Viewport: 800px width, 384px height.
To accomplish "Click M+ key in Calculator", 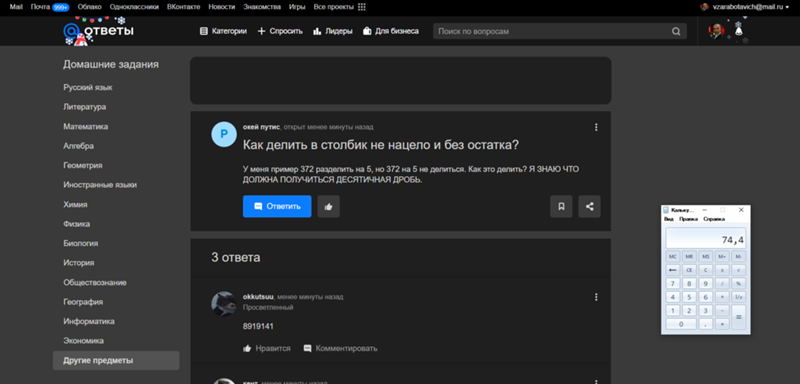I will point(722,256).
